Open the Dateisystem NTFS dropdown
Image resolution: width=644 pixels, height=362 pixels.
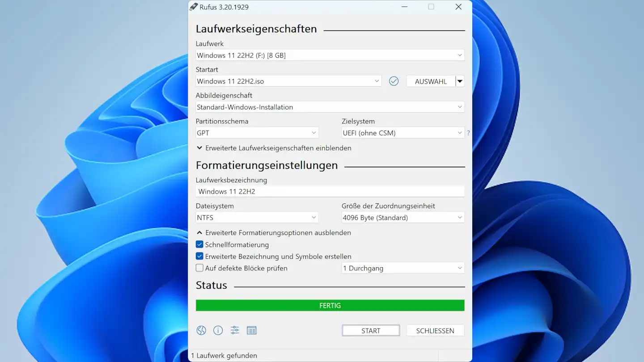(257, 218)
